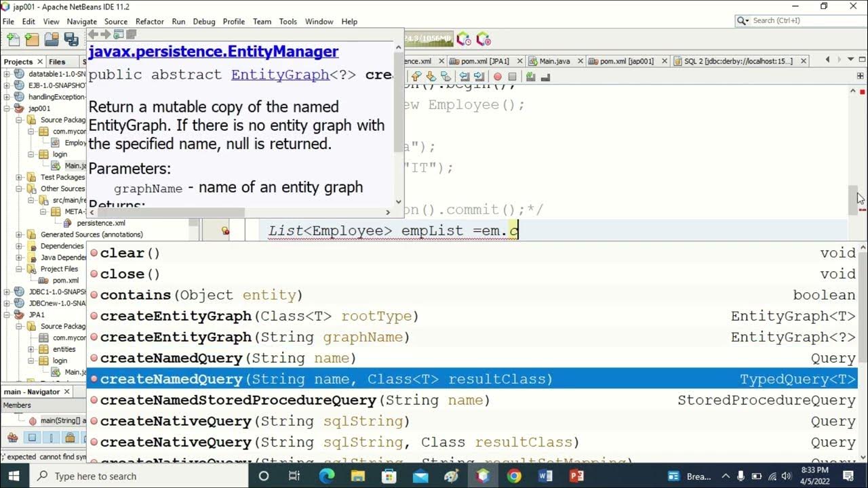This screenshot has width=868, height=488.
Task: Open the Mail app from the taskbar
Action: click(420, 476)
